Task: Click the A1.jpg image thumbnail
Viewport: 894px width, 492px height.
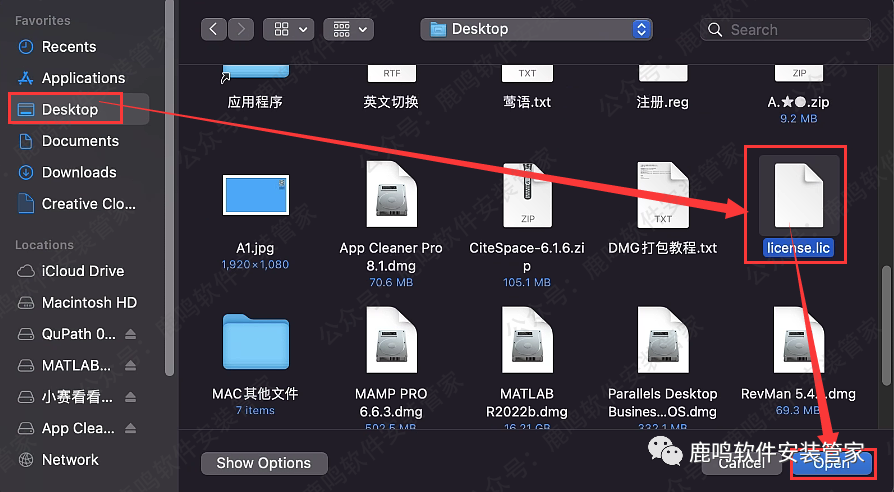Action: 255,195
